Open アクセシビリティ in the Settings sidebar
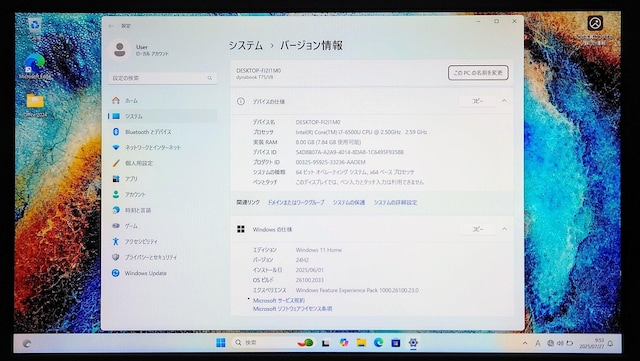Image resolution: width=640 pixels, height=361 pixels. (x=162, y=241)
